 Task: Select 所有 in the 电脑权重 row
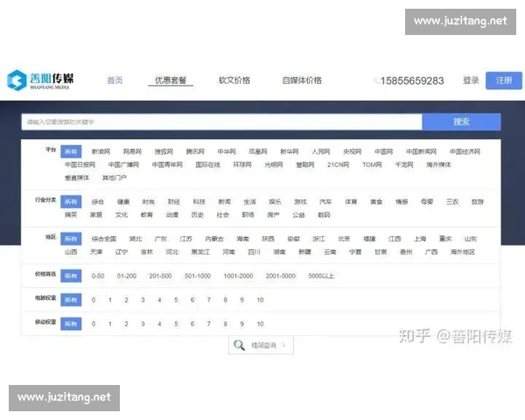click(x=71, y=300)
